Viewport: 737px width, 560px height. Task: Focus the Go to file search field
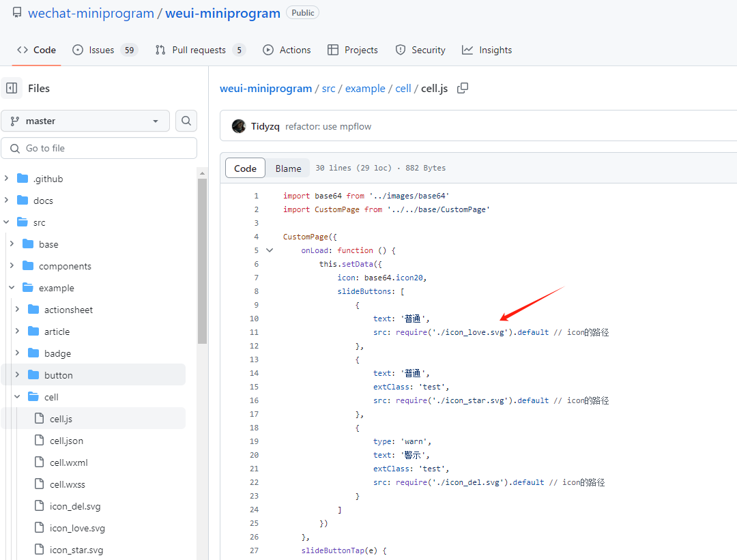tap(99, 148)
